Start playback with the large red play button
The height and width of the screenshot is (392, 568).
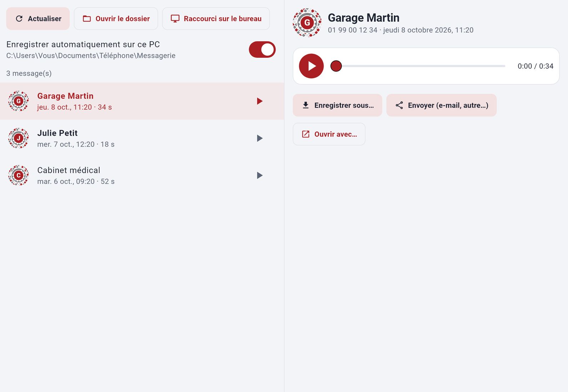(311, 66)
